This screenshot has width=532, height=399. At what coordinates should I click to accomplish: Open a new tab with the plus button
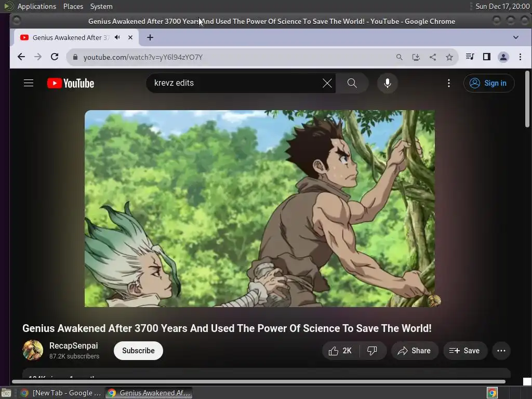(x=150, y=37)
